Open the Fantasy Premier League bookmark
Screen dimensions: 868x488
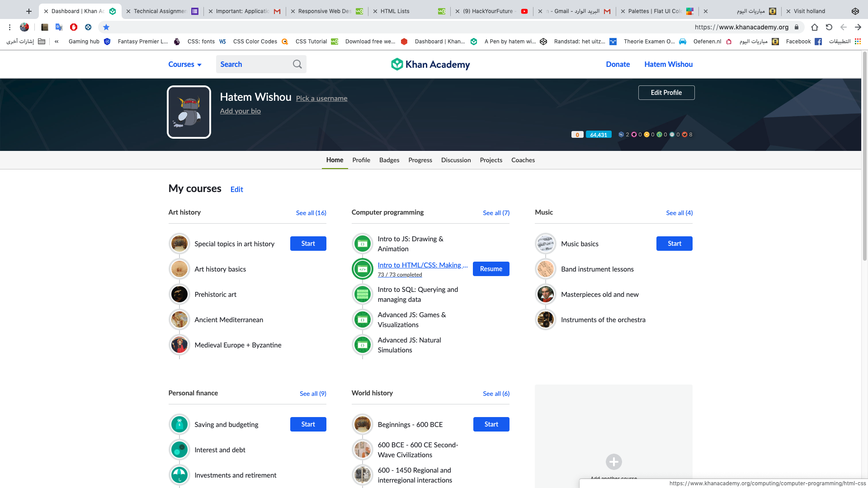149,41
